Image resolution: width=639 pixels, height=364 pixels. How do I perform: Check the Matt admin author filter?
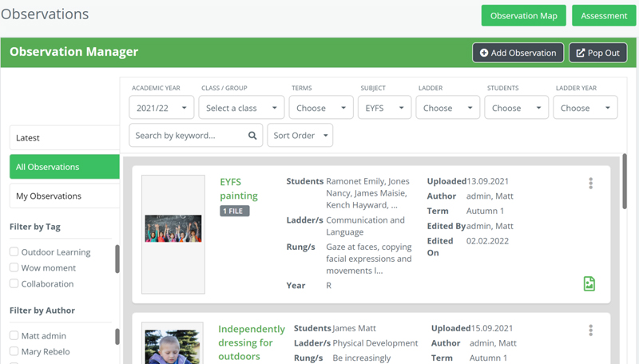point(14,335)
